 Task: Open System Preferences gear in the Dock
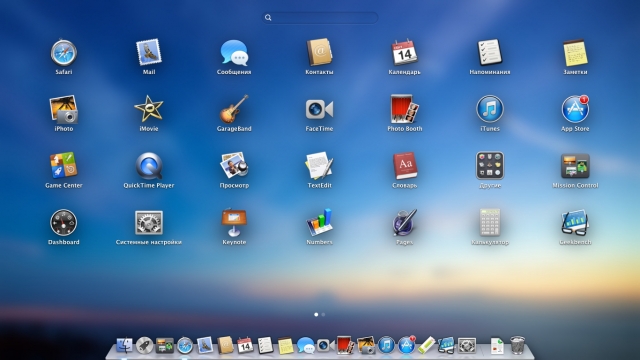[467, 346]
